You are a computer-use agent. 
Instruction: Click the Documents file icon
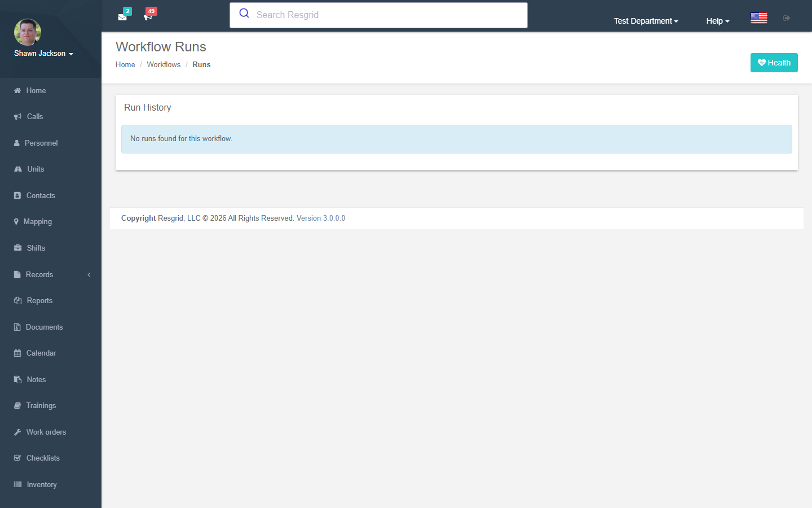(17, 327)
